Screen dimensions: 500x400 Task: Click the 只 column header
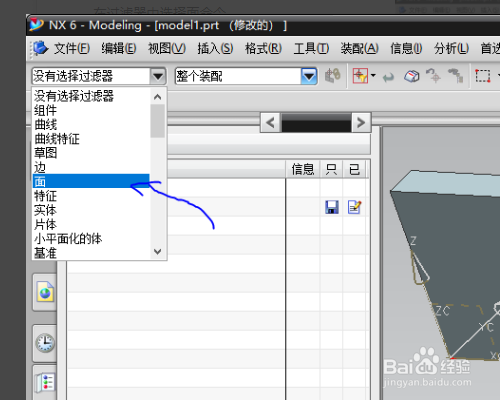point(331,169)
